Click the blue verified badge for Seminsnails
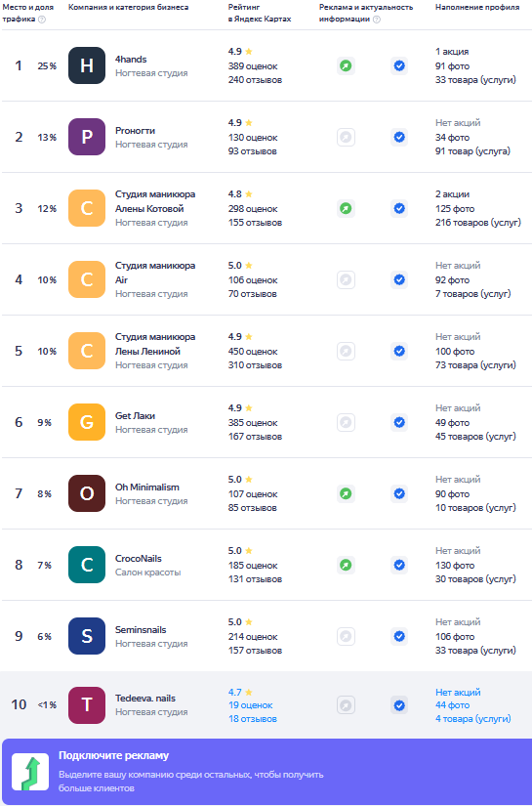Viewport: 532px width, 806px height. (x=399, y=636)
